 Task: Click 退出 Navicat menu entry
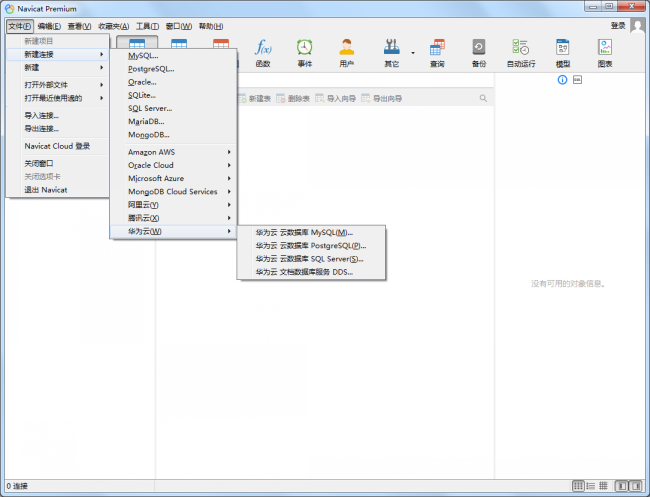(58, 190)
